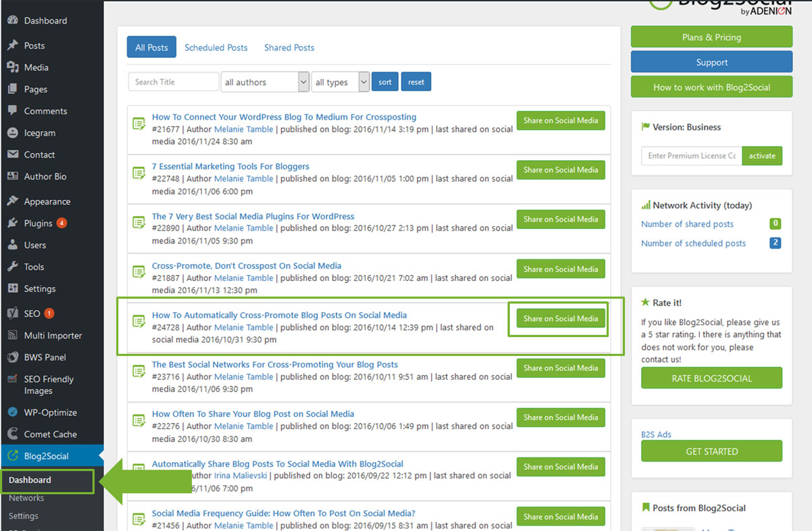Click 'Number of scheduled posts' link

pyautogui.click(x=694, y=243)
